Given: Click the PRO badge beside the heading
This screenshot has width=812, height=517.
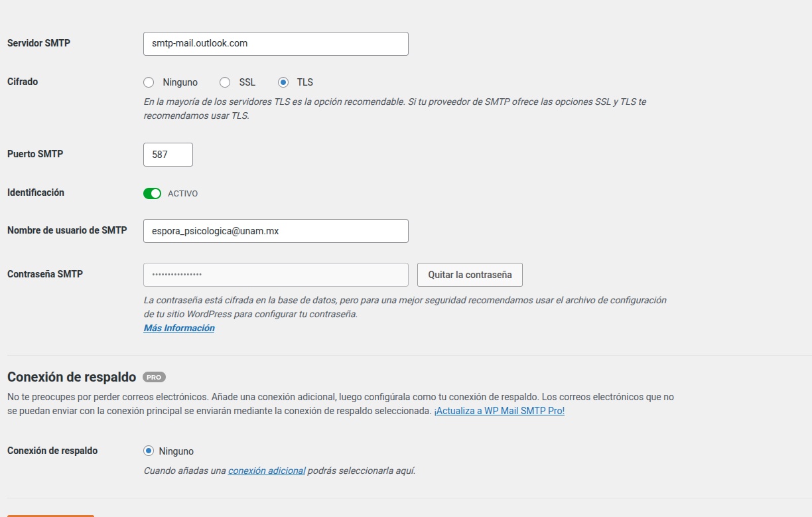Looking at the screenshot, I should coord(154,377).
